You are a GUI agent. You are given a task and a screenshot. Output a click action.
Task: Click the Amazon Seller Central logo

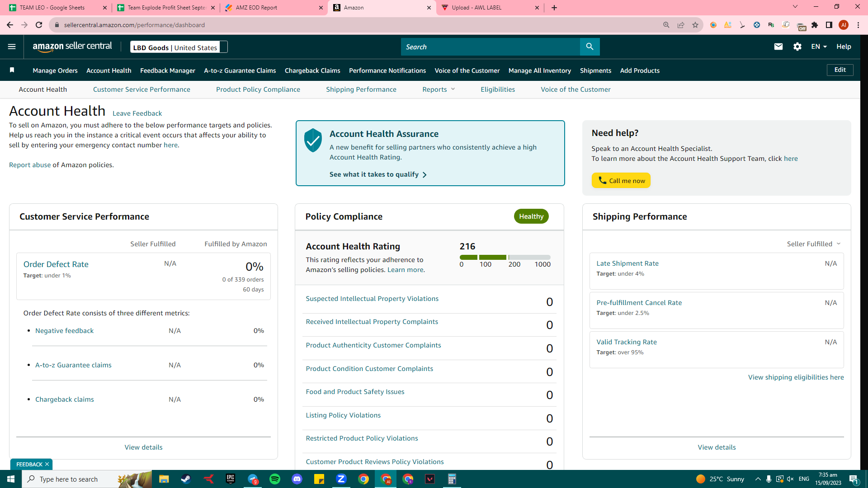(x=72, y=47)
